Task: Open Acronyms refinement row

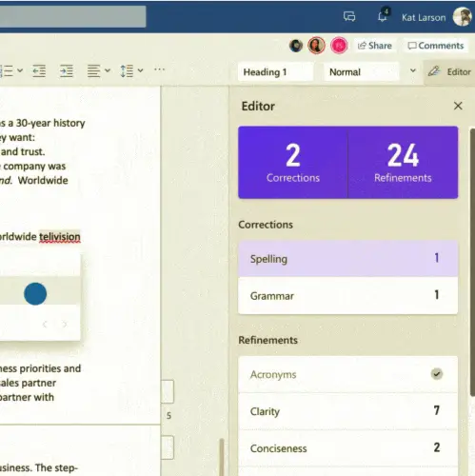Action: point(348,374)
